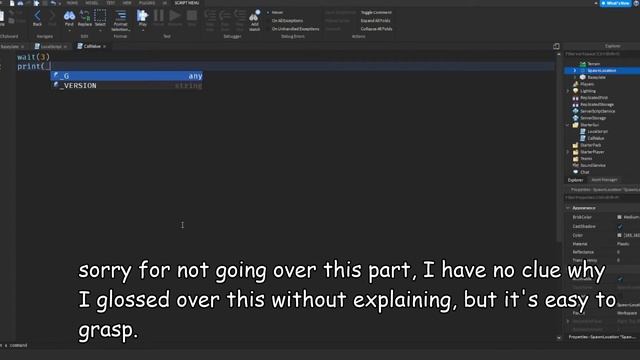Screen dimensions: 640x360
Task: Select ServerStorage in Explorer
Action: pos(593,118)
